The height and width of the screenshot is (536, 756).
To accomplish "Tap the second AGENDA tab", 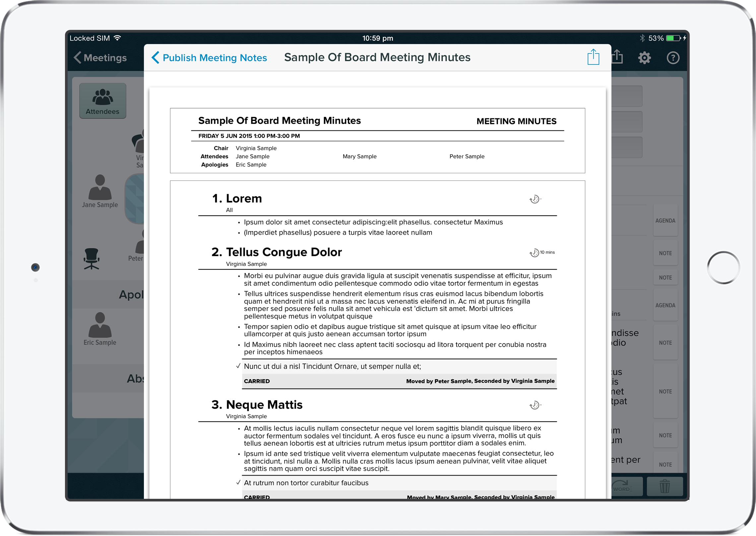I will coord(665,305).
